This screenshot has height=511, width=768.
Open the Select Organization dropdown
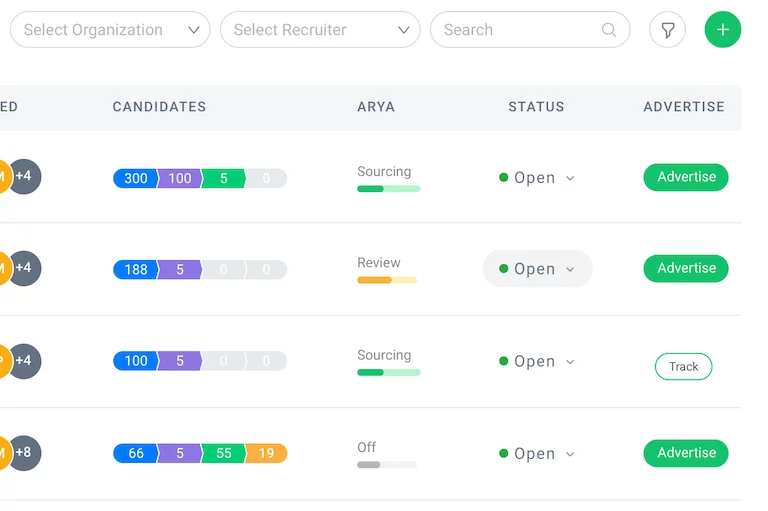pyautogui.click(x=110, y=30)
